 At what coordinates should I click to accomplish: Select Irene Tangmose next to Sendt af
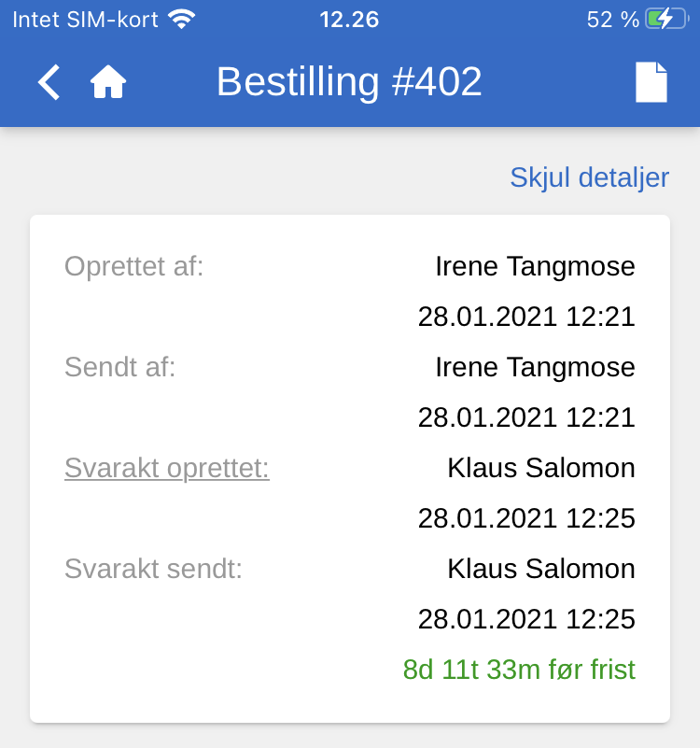pos(535,367)
